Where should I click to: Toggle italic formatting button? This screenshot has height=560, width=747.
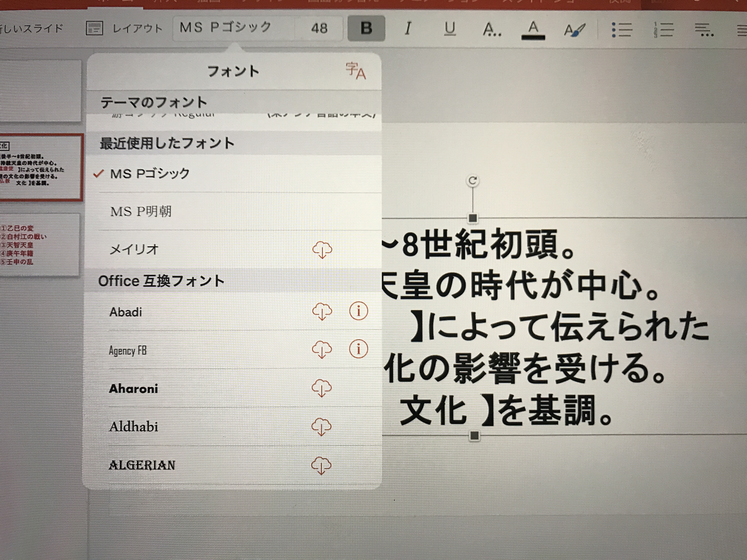[x=408, y=28]
